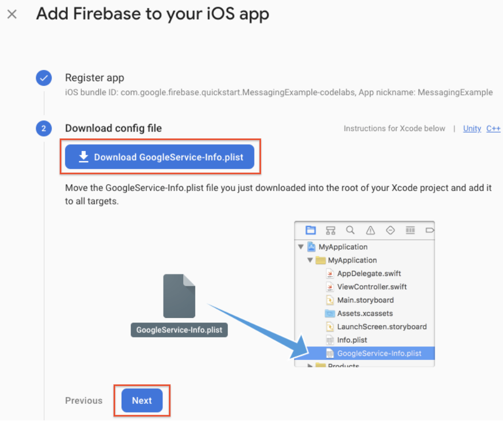Click the Register app checkmark badge
The width and height of the screenshot is (504, 423).
click(43, 78)
